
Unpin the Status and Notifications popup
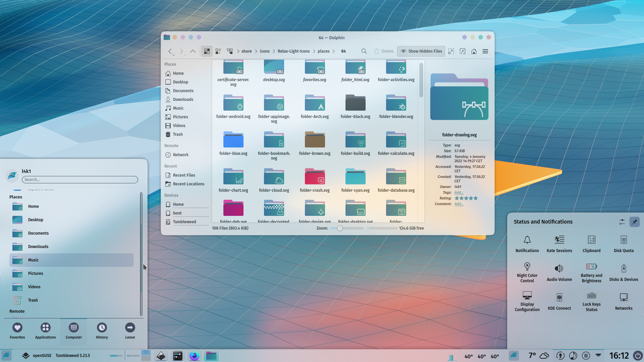click(x=634, y=222)
